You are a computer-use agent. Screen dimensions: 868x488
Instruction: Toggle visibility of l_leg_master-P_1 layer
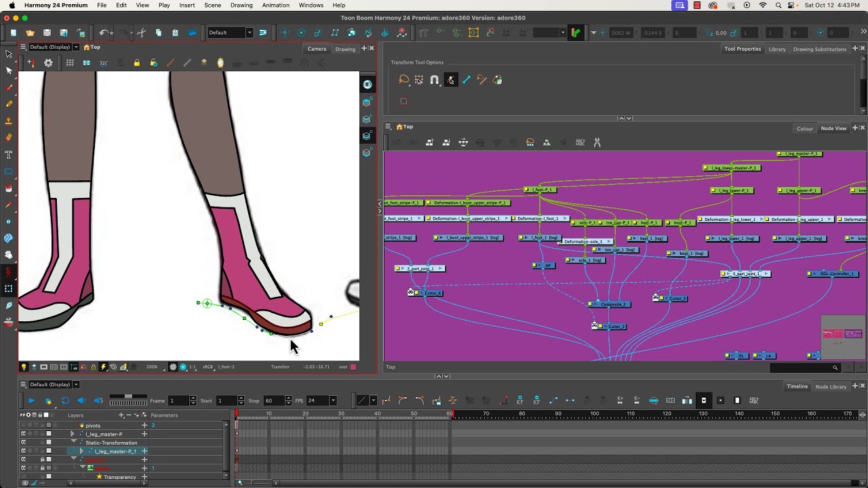point(24,451)
